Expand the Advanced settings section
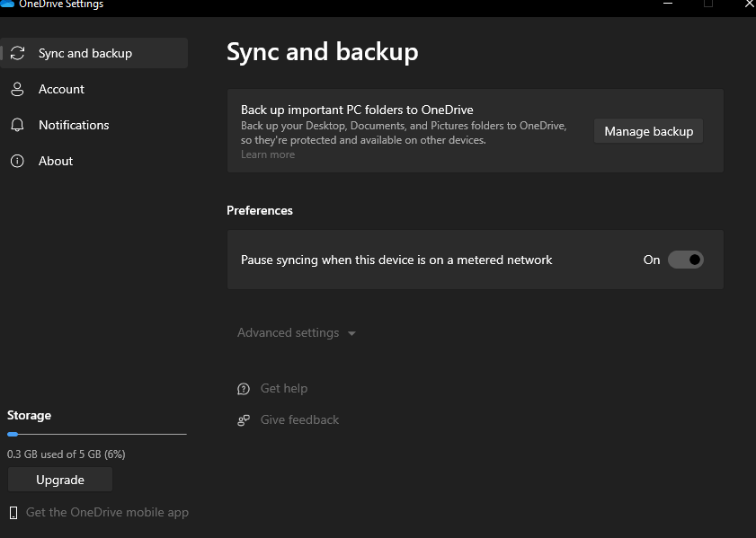Image resolution: width=756 pixels, height=538 pixels. [288, 333]
